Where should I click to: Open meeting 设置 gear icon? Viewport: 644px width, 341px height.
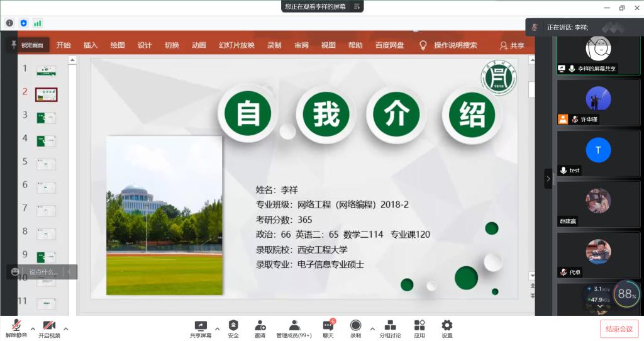coord(447,328)
